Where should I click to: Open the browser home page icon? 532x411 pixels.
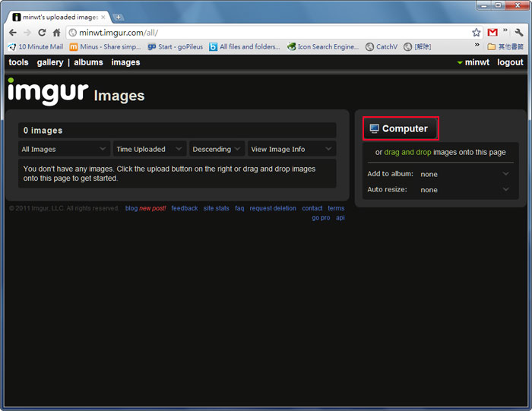[x=57, y=33]
